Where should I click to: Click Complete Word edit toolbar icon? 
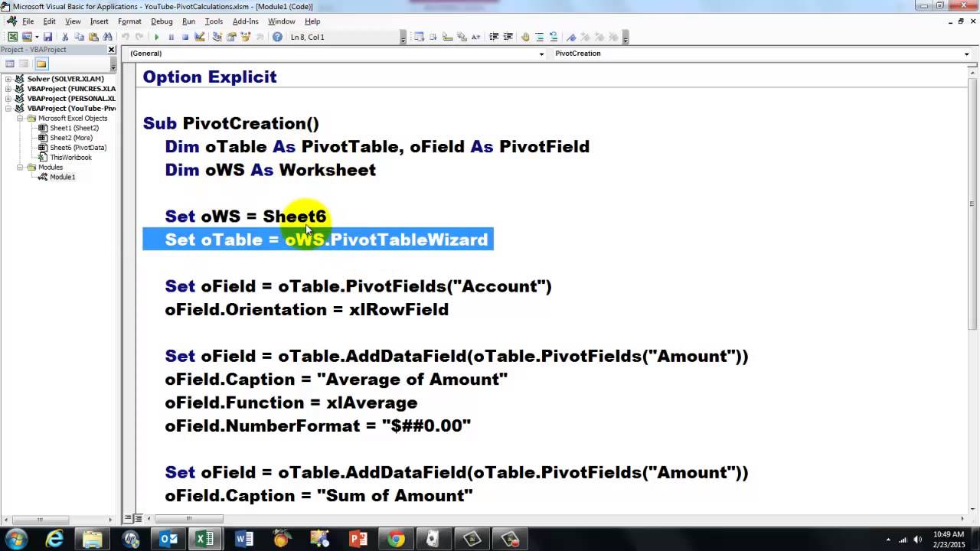(475, 37)
